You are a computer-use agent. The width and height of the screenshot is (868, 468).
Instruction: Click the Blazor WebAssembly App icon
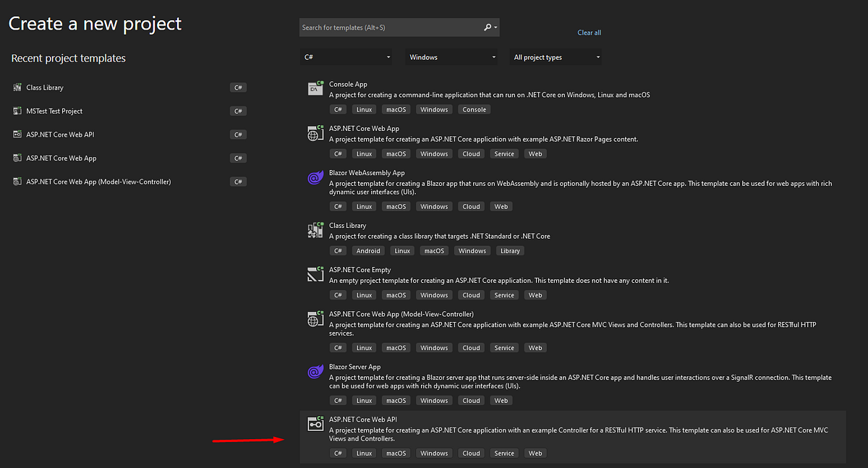click(x=315, y=177)
